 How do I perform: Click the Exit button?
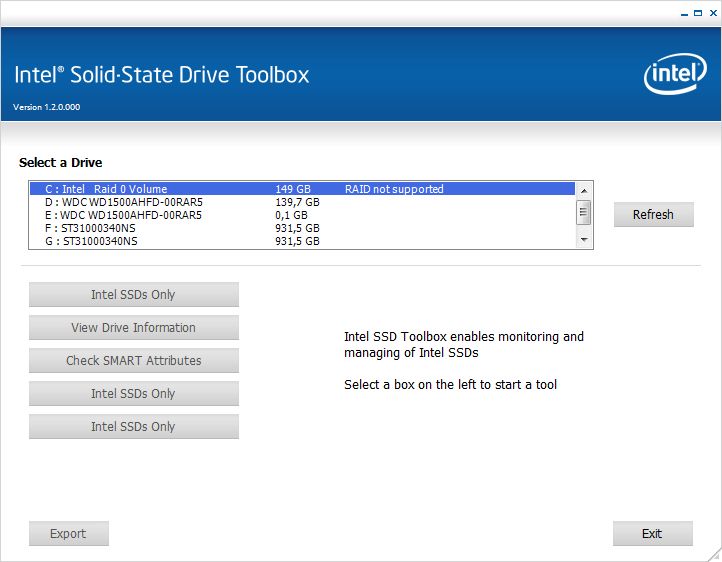coord(652,533)
